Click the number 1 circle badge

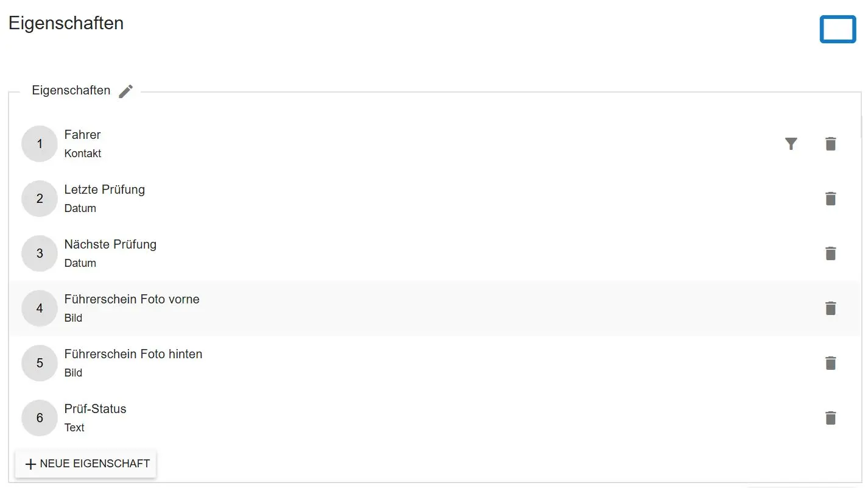pyautogui.click(x=40, y=144)
